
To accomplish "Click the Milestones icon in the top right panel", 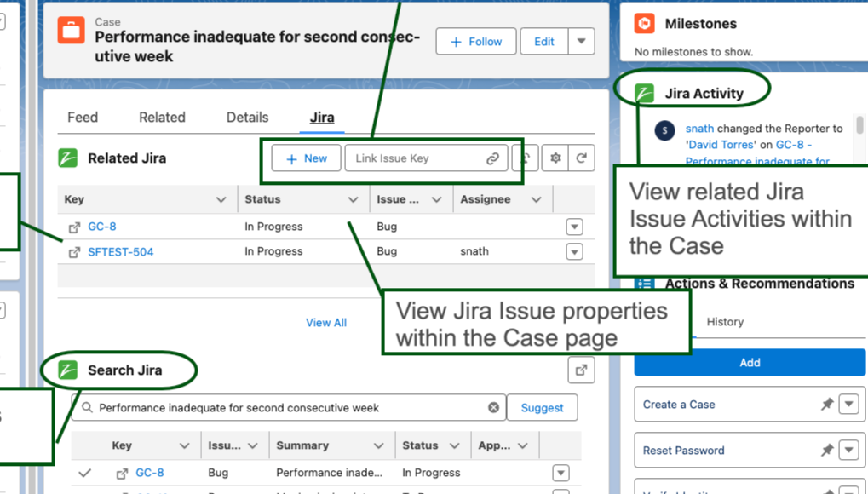I will [x=646, y=24].
